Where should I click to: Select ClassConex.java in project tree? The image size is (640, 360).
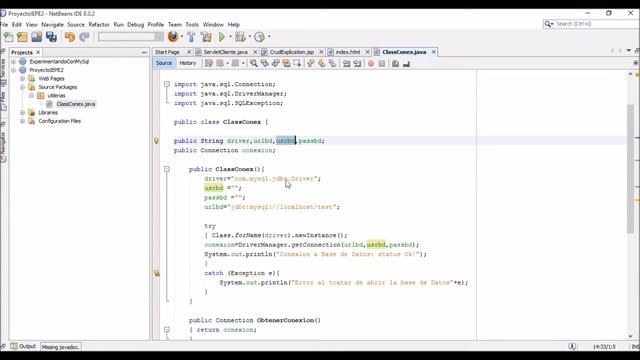pyautogui.click(x=76, y=104)
